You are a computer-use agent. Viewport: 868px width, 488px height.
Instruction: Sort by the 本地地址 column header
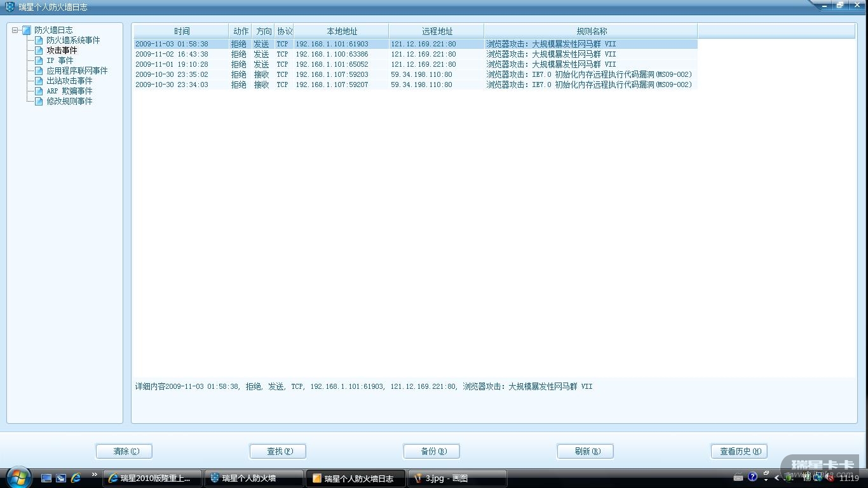341,31
